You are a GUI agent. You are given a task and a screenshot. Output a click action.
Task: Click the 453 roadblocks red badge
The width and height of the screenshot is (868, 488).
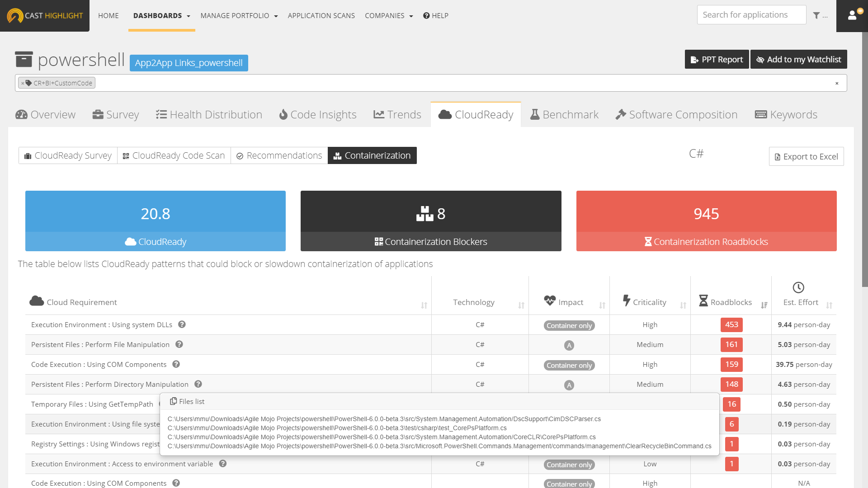[731, 325]
